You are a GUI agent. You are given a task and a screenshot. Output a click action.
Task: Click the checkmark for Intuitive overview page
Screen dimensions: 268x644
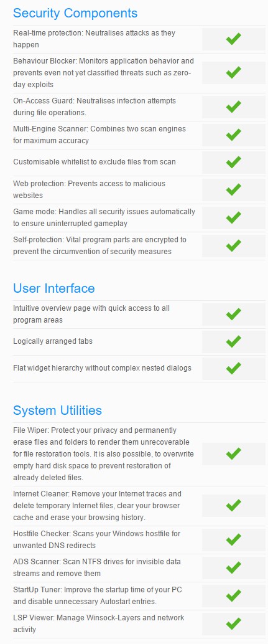234,314
